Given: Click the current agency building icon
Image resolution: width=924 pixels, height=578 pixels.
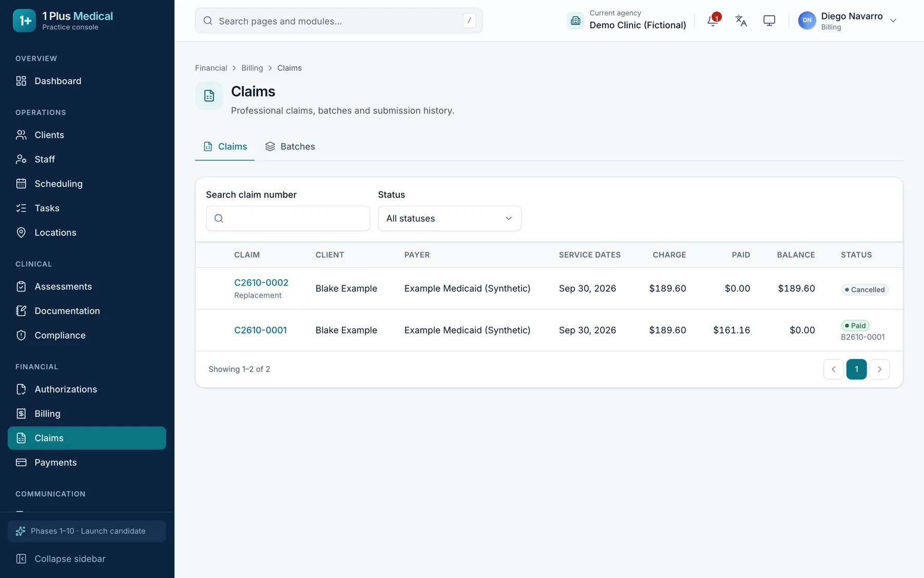Looking at the screenshot, I should (575, 21).
